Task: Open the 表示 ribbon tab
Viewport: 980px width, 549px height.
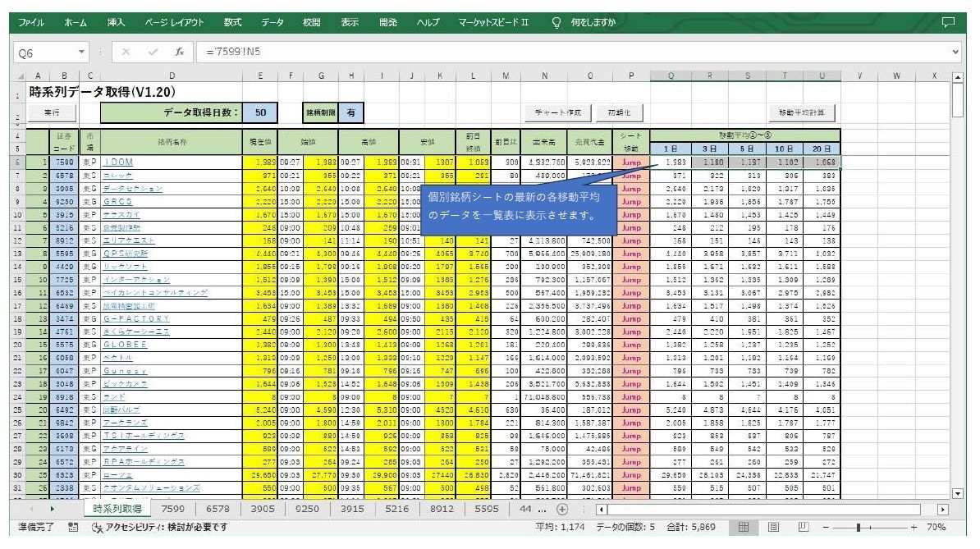Action: [350, 22]
